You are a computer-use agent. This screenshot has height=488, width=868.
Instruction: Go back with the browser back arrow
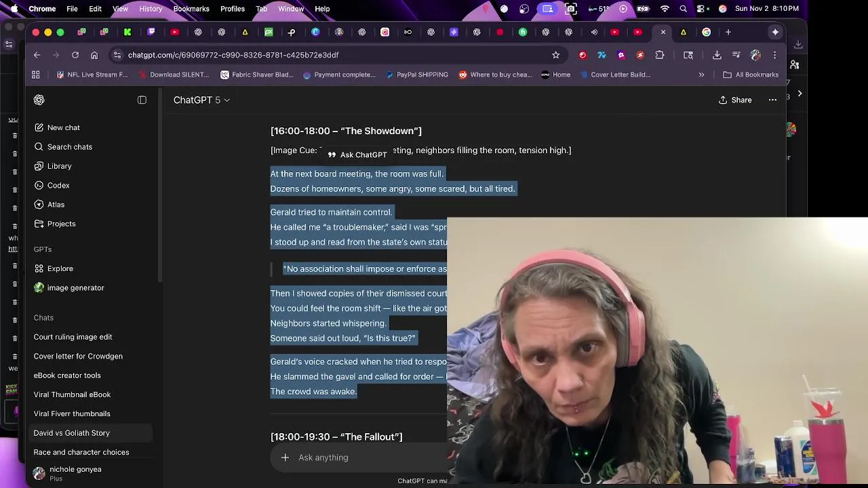pos(37,55)
